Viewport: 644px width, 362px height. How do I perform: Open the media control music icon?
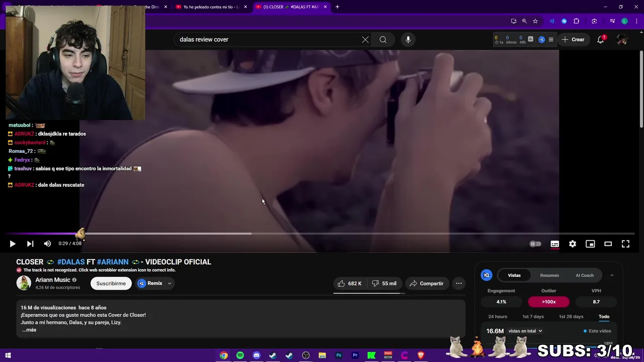pos(612,21)
